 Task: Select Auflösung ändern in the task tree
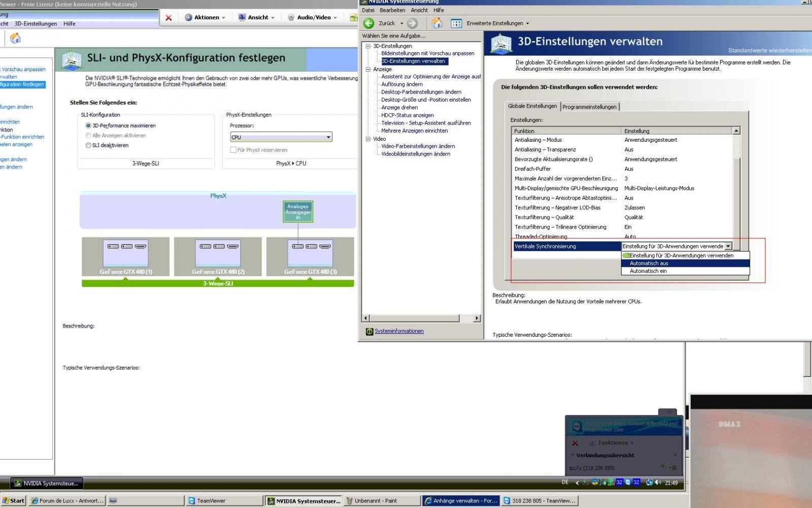click(402, 84)
